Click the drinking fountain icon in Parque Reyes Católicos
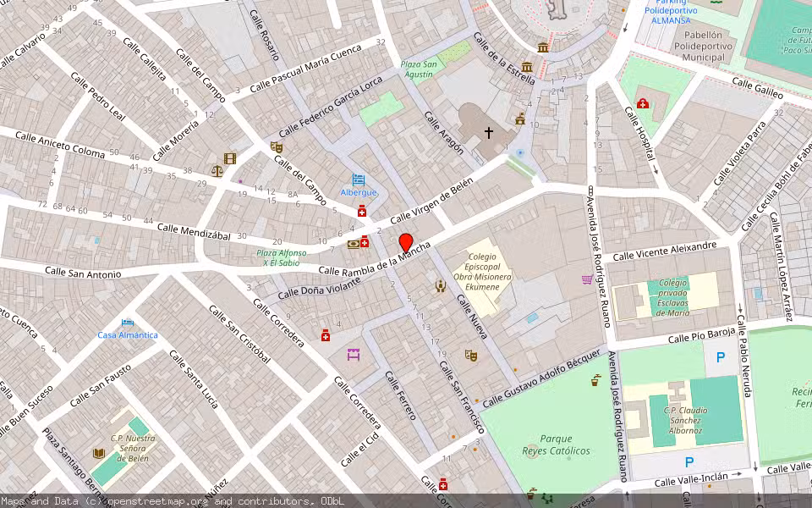Screen dimensions: 812x508 595,382
